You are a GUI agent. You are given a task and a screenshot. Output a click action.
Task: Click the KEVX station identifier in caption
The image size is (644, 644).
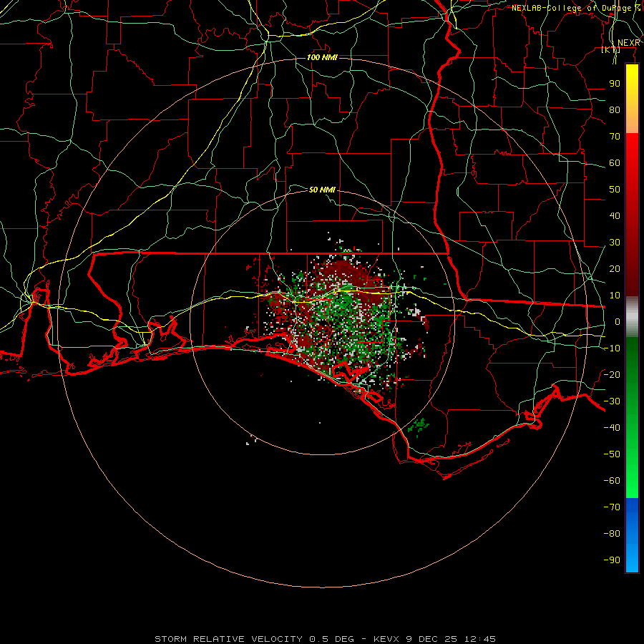386,639
